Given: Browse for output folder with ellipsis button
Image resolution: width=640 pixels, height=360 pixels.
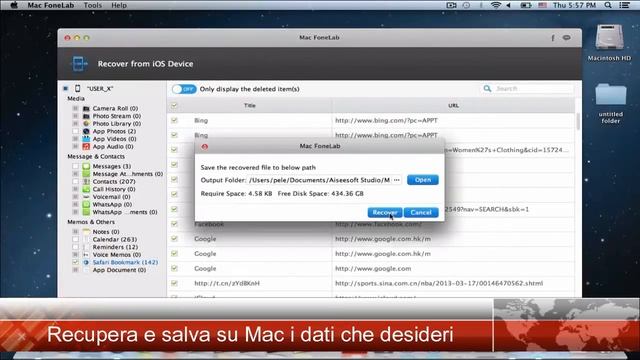Looking at the screenshot, I should (396, 180).
